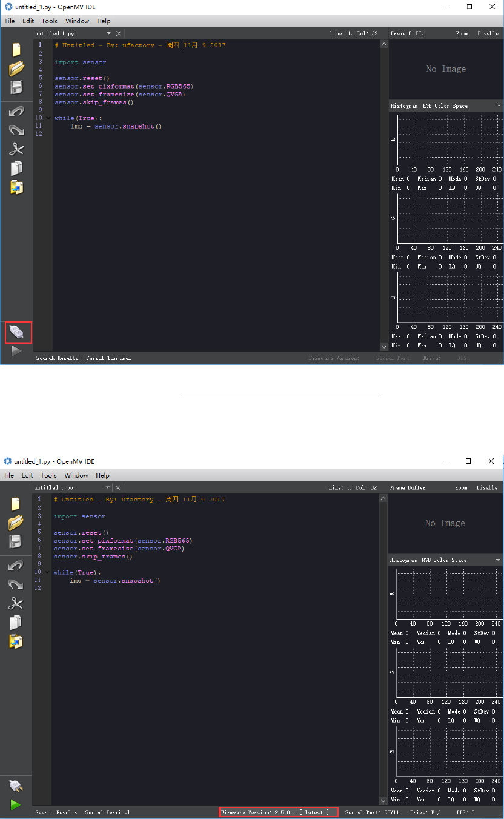Click Line: 1, Col: 32 indicator in disconnected window
Viewport: 504px width, 819px height.
[354, 34]
